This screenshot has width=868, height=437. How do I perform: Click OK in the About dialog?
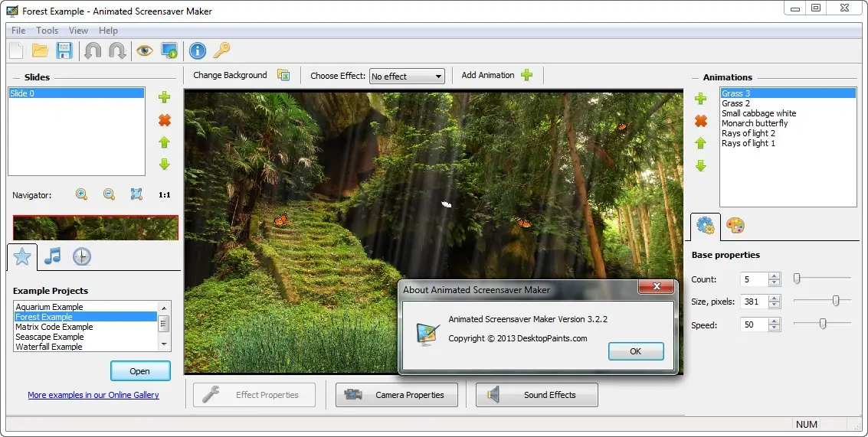click(x=636, y=351)
